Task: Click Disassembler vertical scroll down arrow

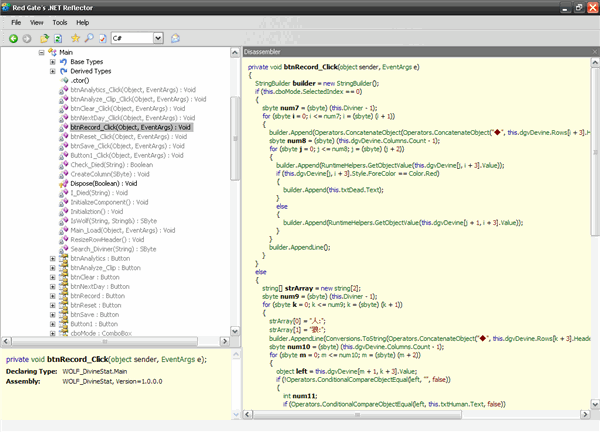Action: click(595, 404)
